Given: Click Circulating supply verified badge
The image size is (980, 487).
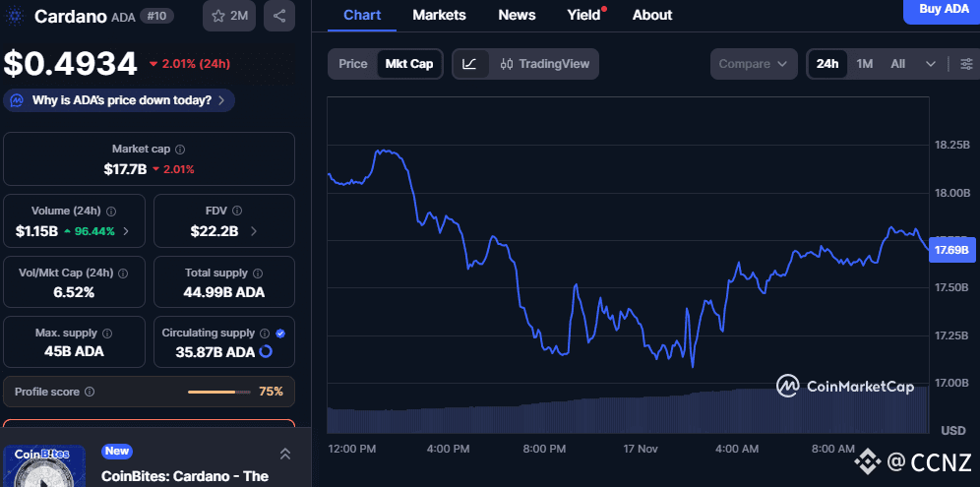Looking at the screenshot, I should coord(280,334).
